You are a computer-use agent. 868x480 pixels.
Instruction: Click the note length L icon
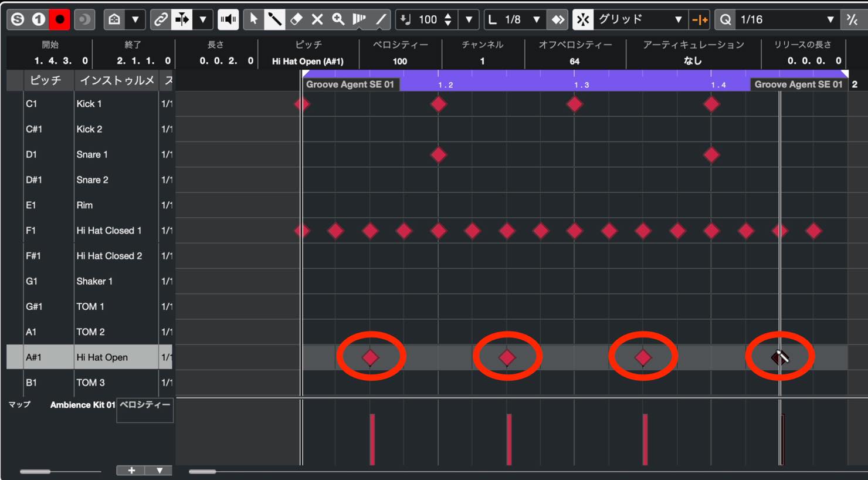click(493, 19)
